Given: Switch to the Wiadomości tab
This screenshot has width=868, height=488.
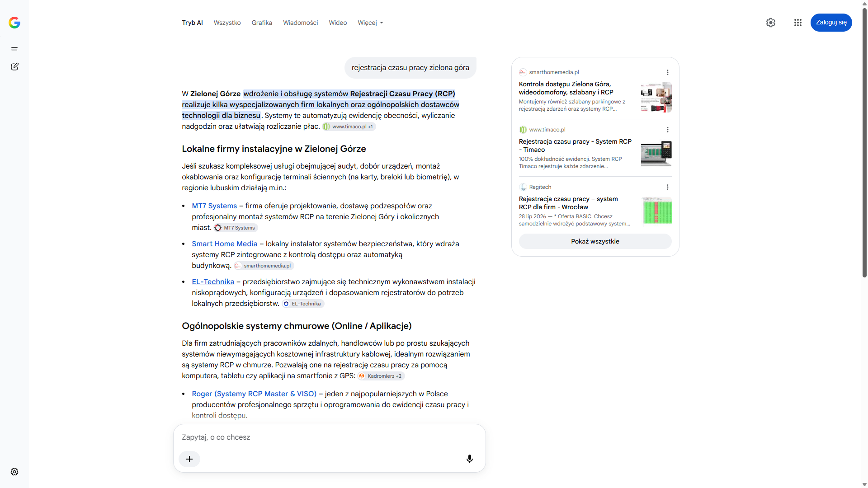Looking at the screenshot, I should tap(300, 23).
